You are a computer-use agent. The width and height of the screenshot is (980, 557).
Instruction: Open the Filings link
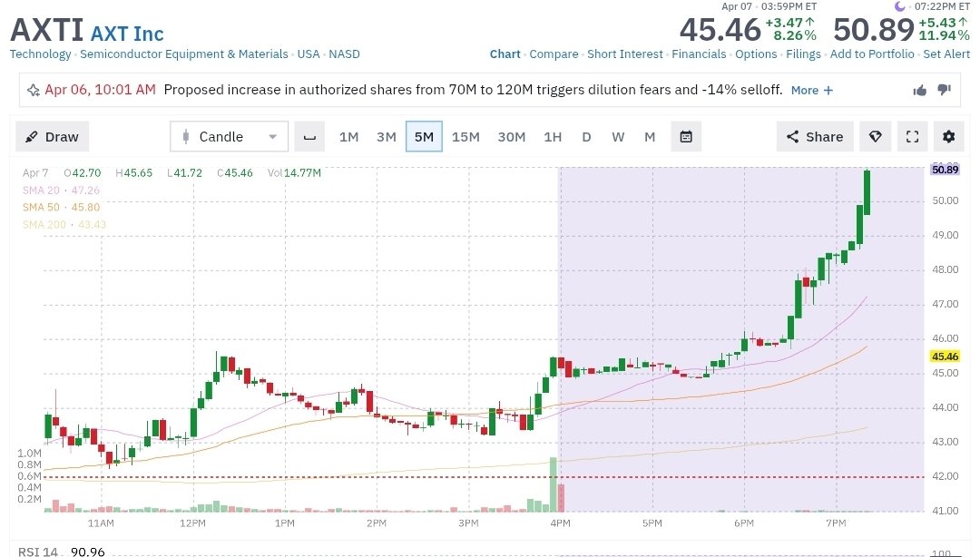tap(803, 54)
